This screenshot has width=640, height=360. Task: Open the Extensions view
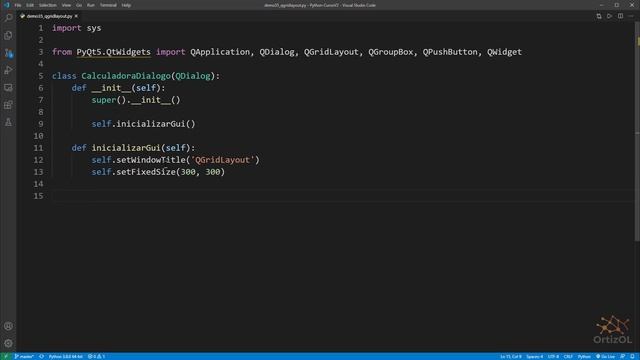coord(8,105)
